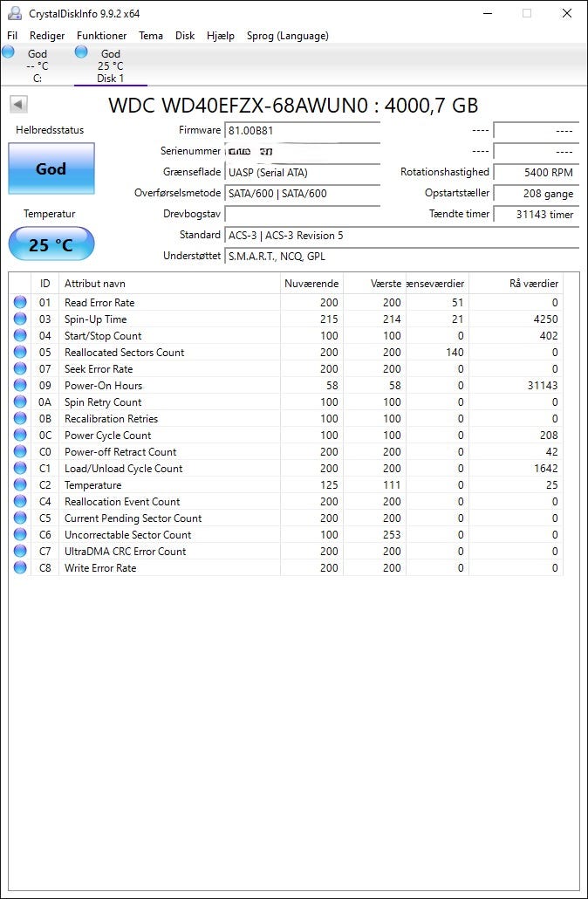Click status orb for Recalibration Retries
This screenshot has width=588, height=899.
pos(20,419)
